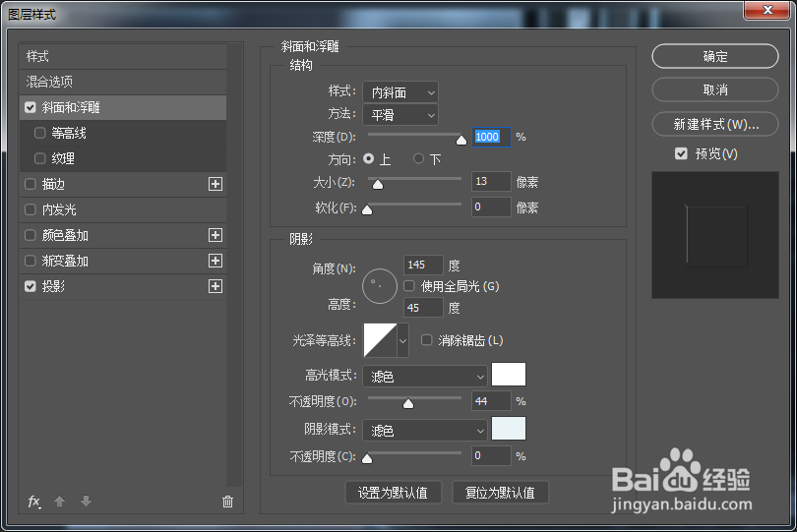Click highlight opacity field showing 44
This screenshot has height=532, width=797.
click(491, 401)
